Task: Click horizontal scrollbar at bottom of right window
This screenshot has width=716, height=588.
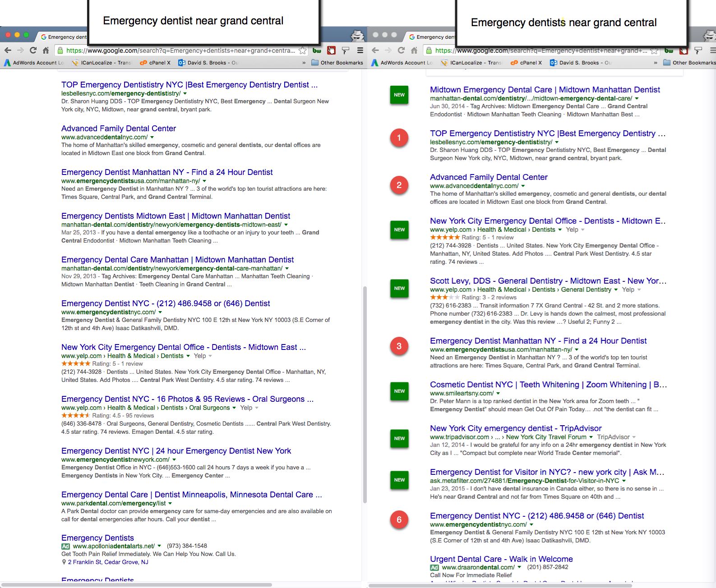Action: (500, 585)
